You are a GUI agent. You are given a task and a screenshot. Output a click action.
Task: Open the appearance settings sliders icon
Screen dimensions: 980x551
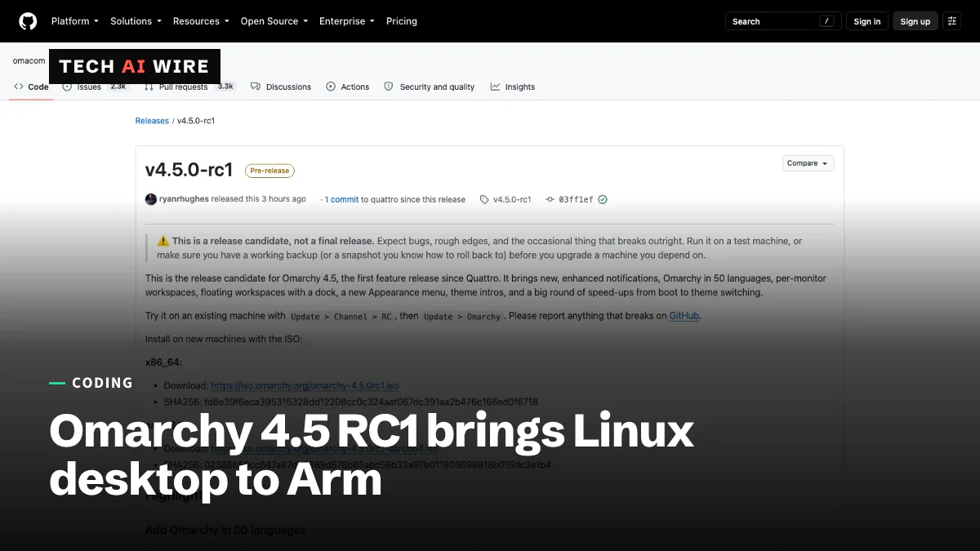coord(951,21)
